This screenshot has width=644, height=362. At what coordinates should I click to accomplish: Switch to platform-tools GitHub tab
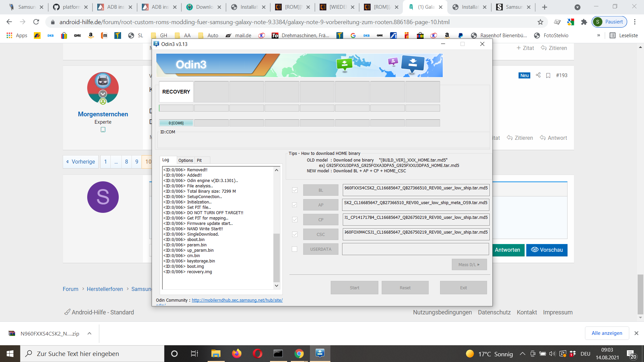(x=70, y=7)
